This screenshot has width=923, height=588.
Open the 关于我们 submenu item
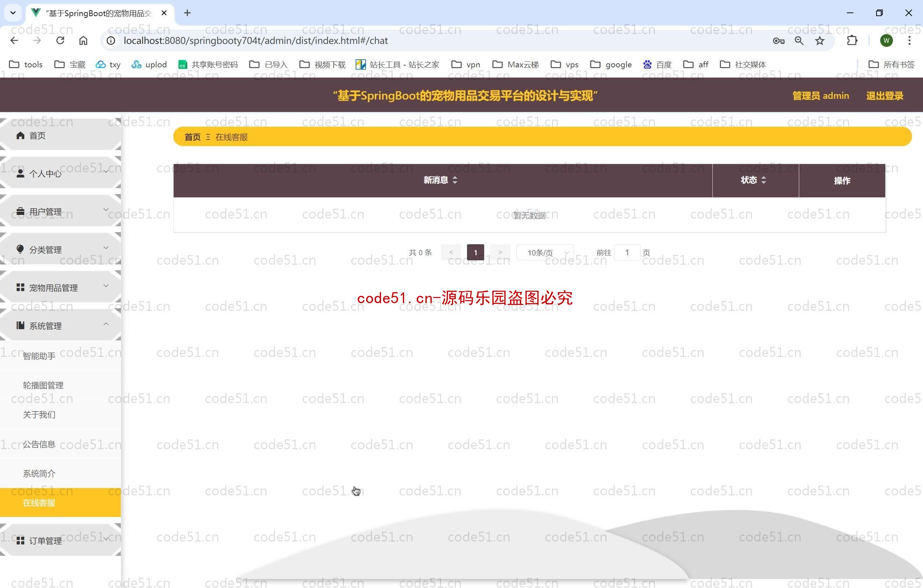pyautogui.click(x=60, y=414)
